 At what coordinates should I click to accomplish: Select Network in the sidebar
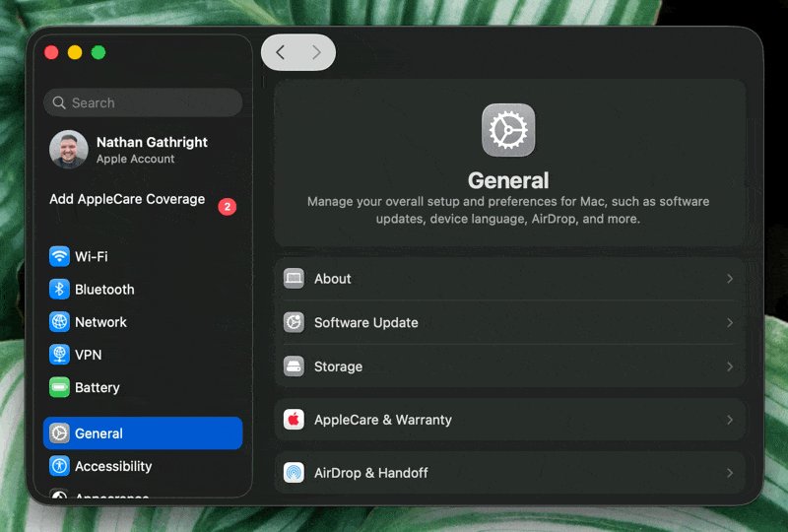(x=143, y=322)
